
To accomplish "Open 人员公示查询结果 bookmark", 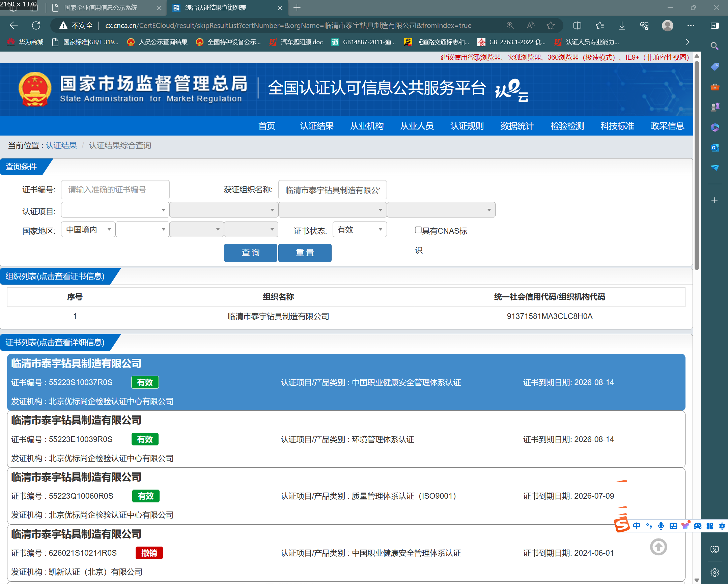I will [157, 42].
